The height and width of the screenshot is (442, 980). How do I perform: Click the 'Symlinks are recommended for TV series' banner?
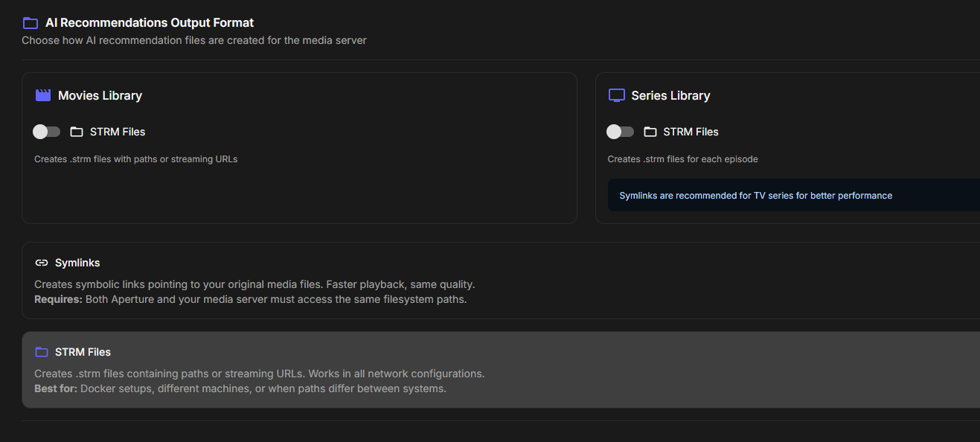755,196
